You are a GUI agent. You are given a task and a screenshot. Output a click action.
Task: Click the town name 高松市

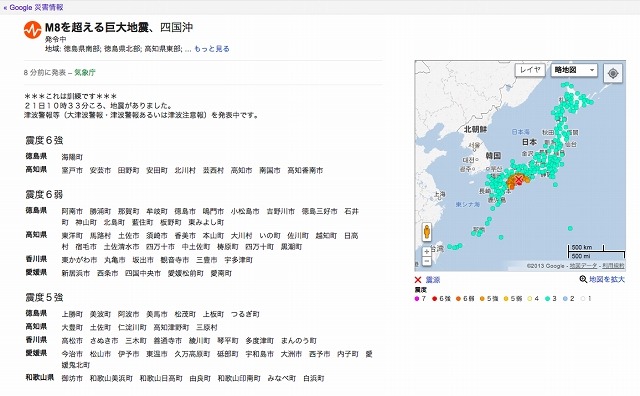pos(72,340)
